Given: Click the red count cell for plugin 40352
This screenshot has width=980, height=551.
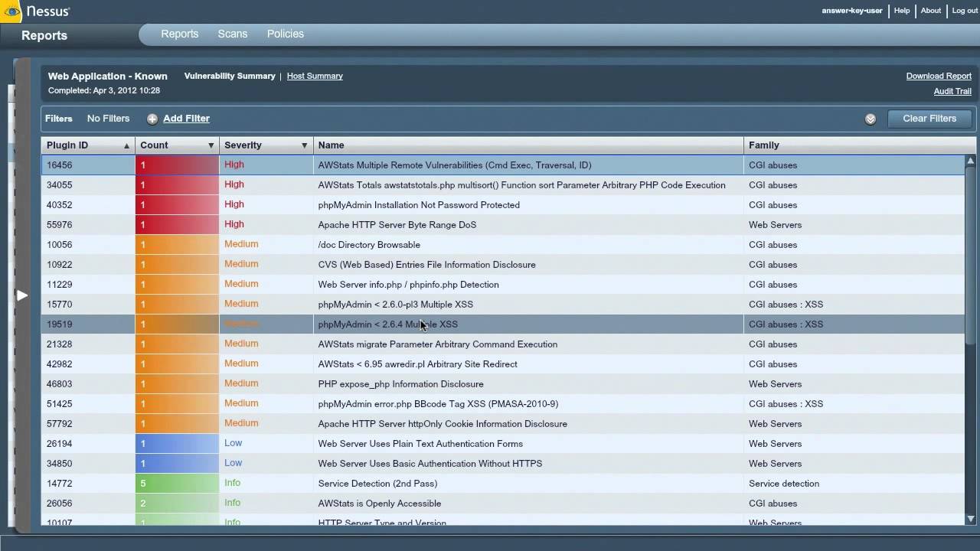Looking at the screenshot, I should pyautogui.click(x=177, y=205).
